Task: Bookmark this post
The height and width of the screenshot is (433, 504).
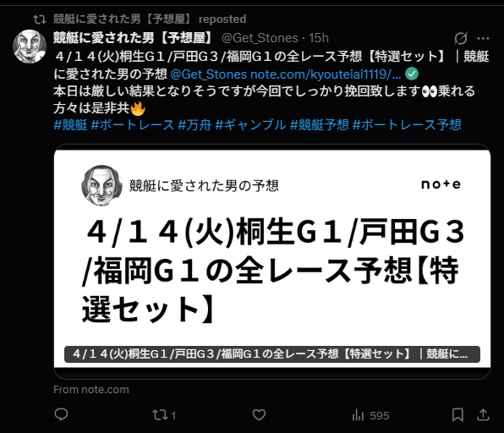Action: pos(457,415)
